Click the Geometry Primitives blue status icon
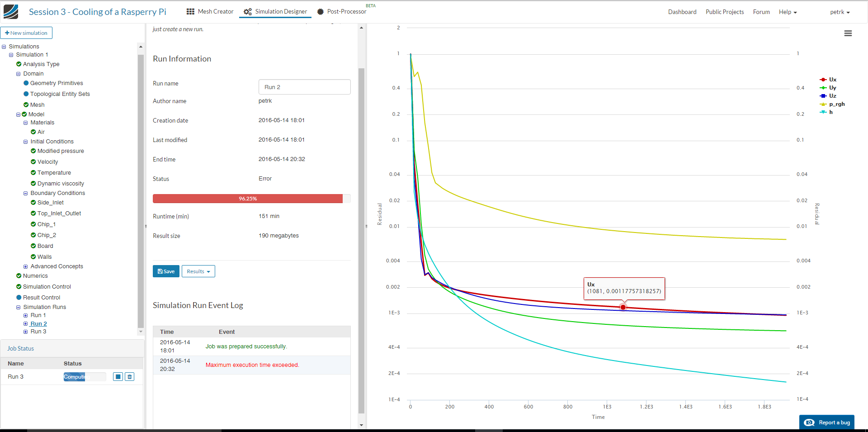The image size is (868, 432). tap(26, 83)
